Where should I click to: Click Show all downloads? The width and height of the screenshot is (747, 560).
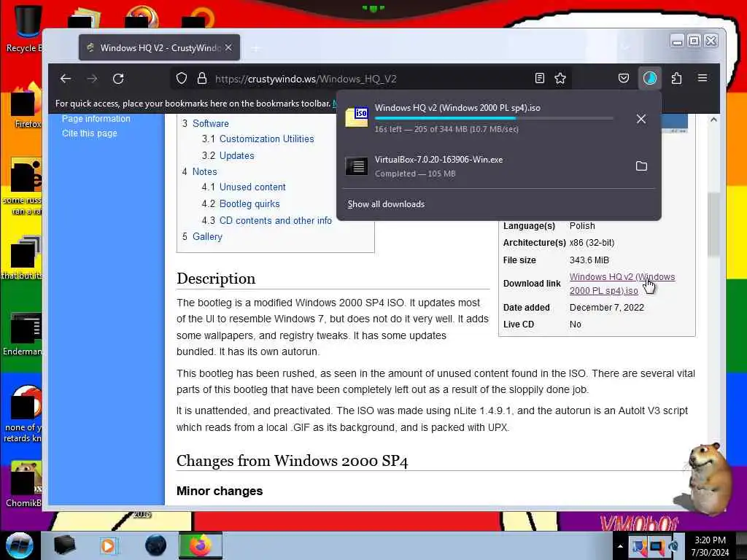pyautogui.click(x=386, y=204)
